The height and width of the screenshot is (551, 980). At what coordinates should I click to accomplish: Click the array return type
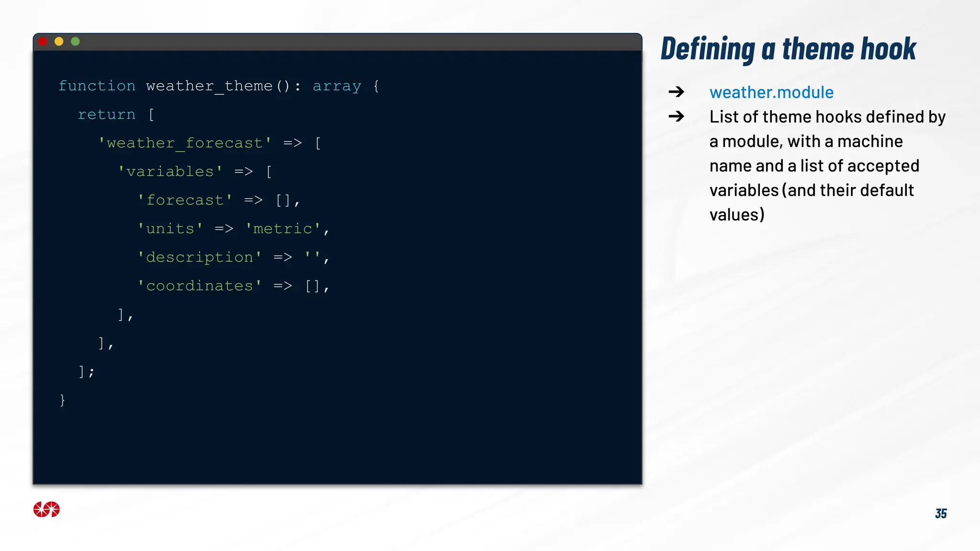pyautogui.click(x=336, y=86)
